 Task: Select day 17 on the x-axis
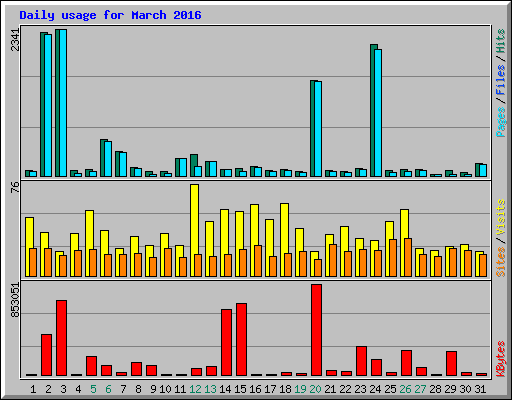[x=270, y=389]
